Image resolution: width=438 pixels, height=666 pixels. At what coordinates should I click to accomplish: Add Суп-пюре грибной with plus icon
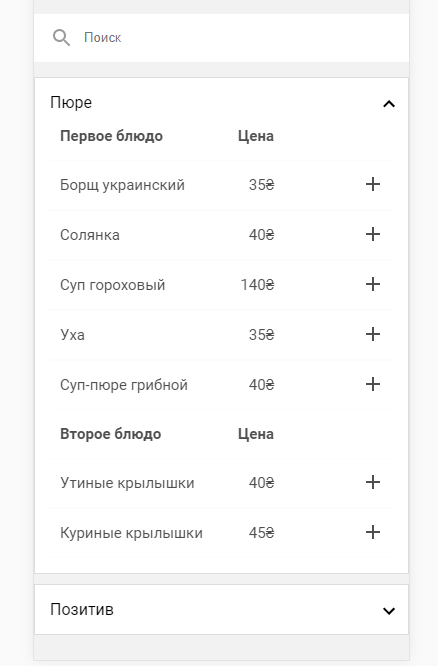pyautogui.click(x=373, y=384)
